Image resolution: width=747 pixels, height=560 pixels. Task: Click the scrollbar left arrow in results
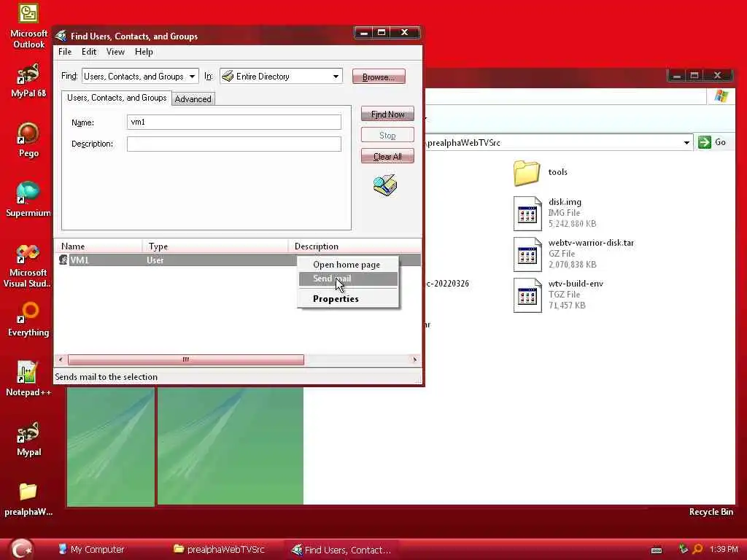[x=61, y=359]
